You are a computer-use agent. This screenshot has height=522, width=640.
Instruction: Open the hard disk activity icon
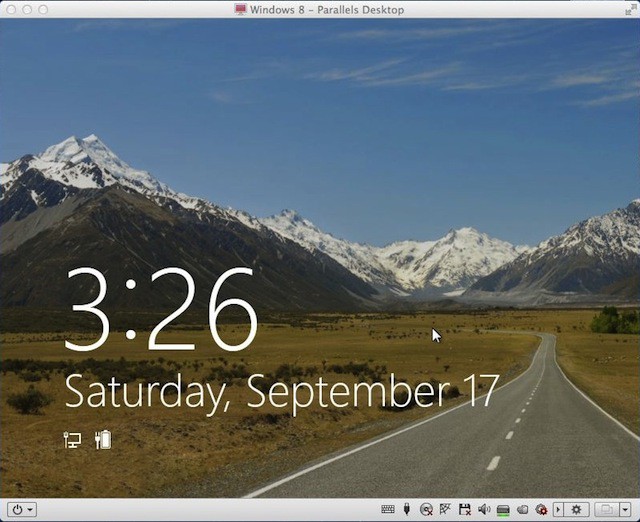503,510
